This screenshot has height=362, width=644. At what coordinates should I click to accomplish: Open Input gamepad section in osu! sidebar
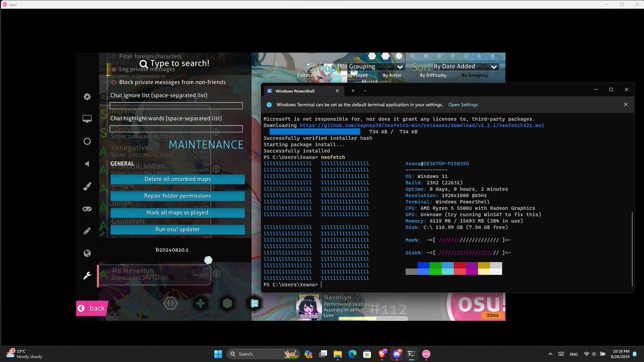[x=87, y=209]
